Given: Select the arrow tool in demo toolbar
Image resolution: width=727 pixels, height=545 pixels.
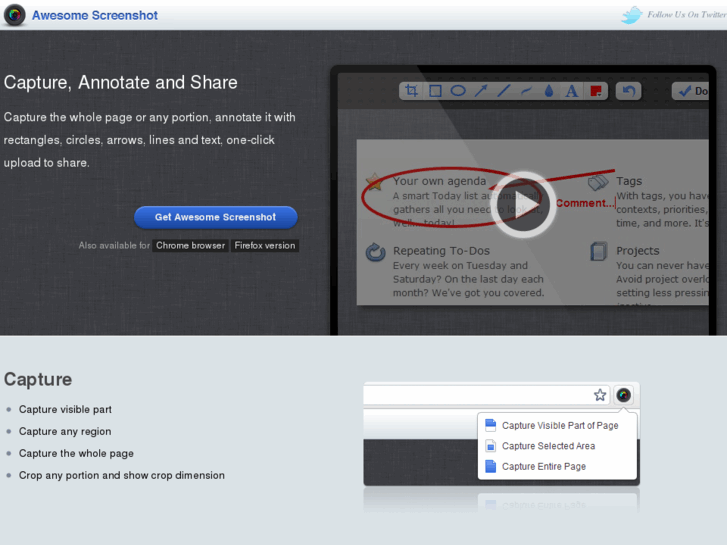Looking at the screenshot, I should click(481, 90).
